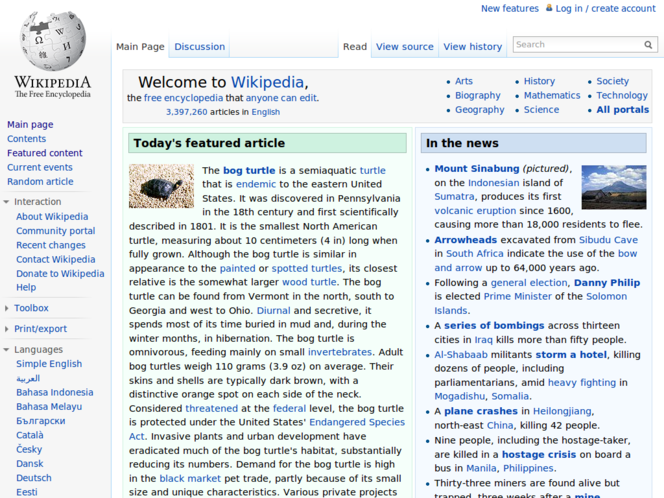Switch to the Discussion tab
Screen dimensions: 664x498
tap(199, 47)
